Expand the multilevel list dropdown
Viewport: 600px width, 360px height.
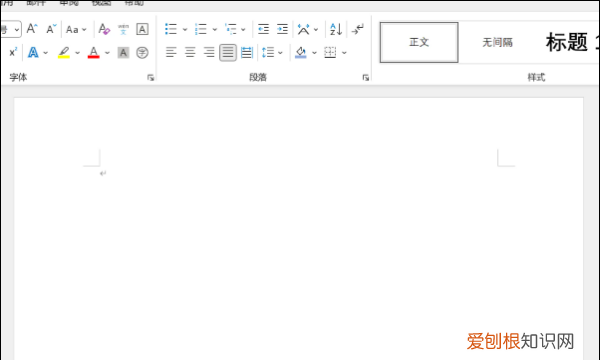[x=243, y=29]
